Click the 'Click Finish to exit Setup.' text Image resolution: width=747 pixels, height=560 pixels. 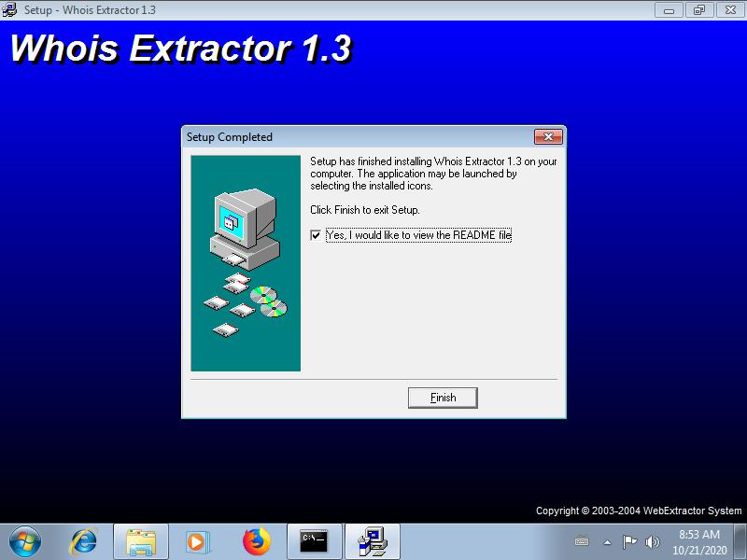pyautogui.click(x=365, y=210)
